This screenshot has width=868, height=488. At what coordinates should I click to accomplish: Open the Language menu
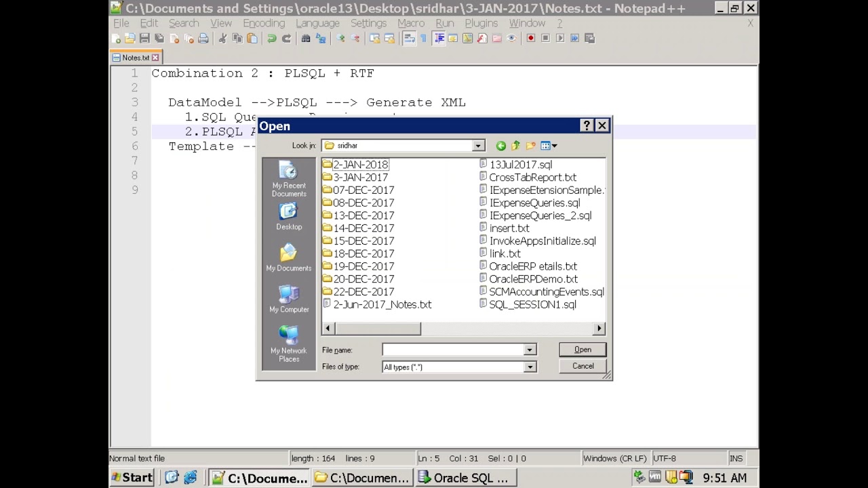[x=317, y=23]
